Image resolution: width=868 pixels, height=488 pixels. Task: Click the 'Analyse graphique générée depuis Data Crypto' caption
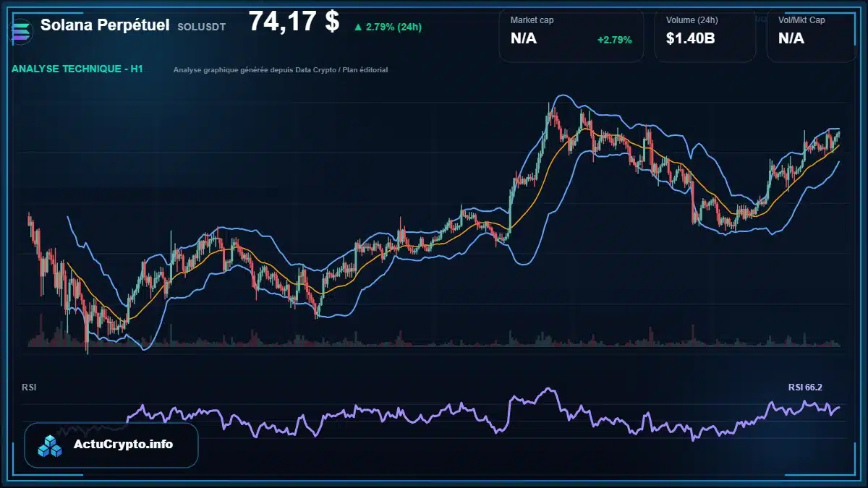point(281,70)
